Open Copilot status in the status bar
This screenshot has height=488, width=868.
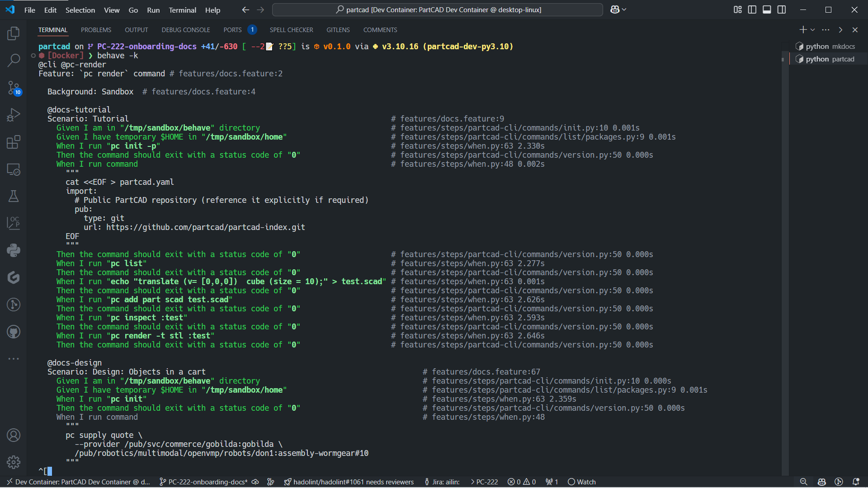click(x=822, y=482)
